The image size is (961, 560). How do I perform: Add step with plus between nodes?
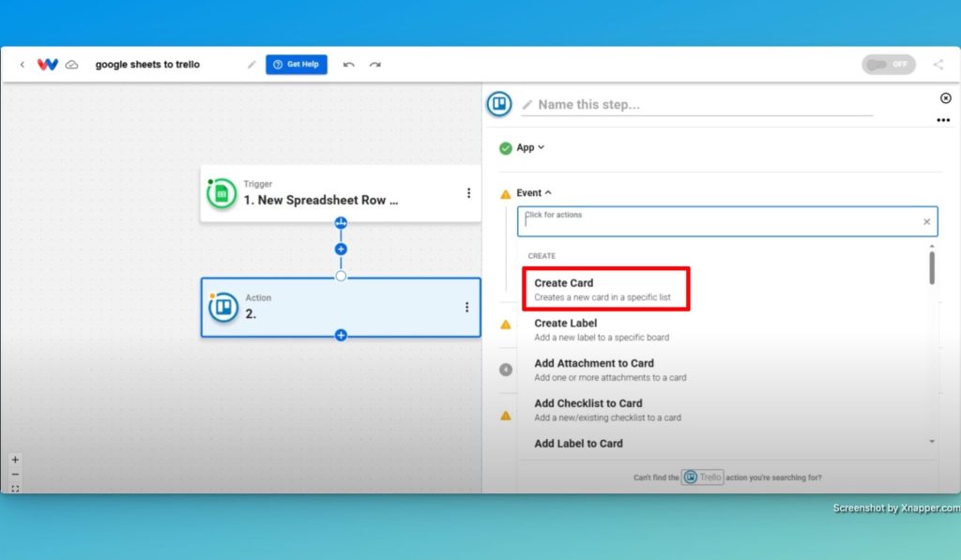coord(341,250)
